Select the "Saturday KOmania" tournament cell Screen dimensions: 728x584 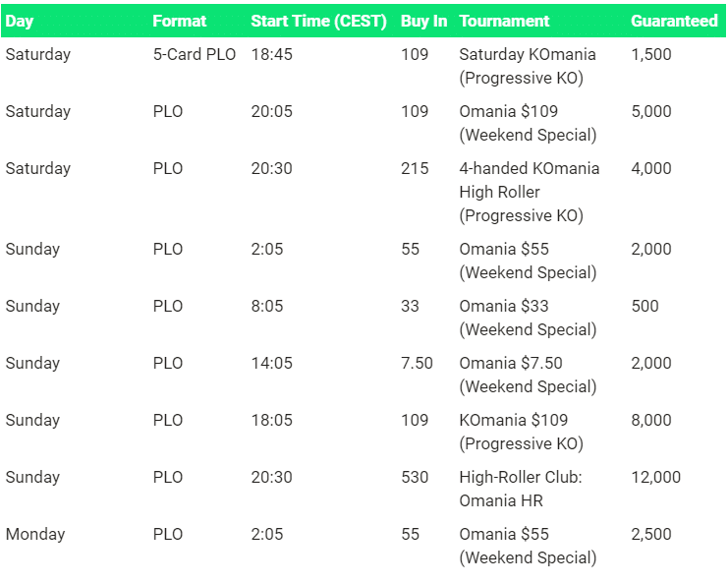528,66
